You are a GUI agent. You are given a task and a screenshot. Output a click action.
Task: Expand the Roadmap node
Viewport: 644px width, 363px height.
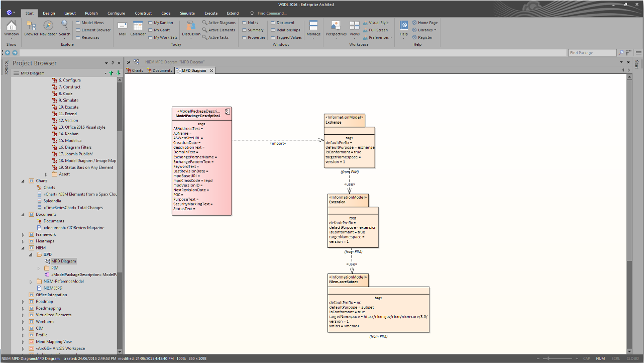pyautogui.click(x=23, y=302)
